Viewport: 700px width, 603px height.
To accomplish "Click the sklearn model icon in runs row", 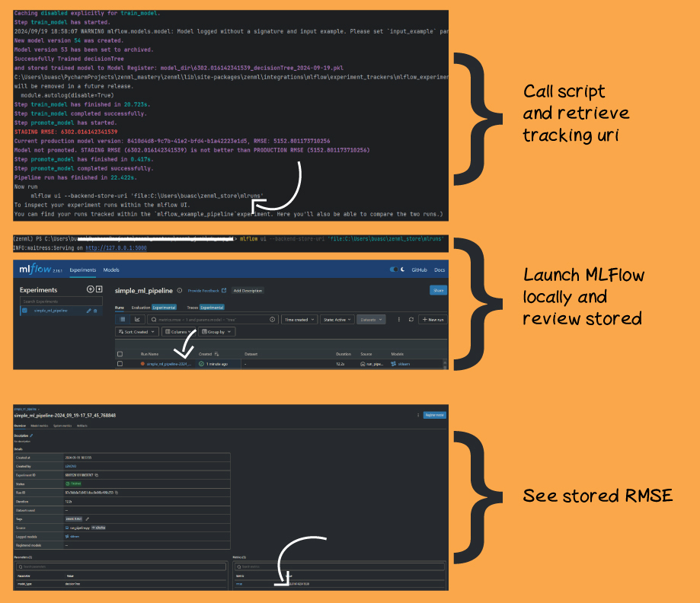I will click(393, 364).
